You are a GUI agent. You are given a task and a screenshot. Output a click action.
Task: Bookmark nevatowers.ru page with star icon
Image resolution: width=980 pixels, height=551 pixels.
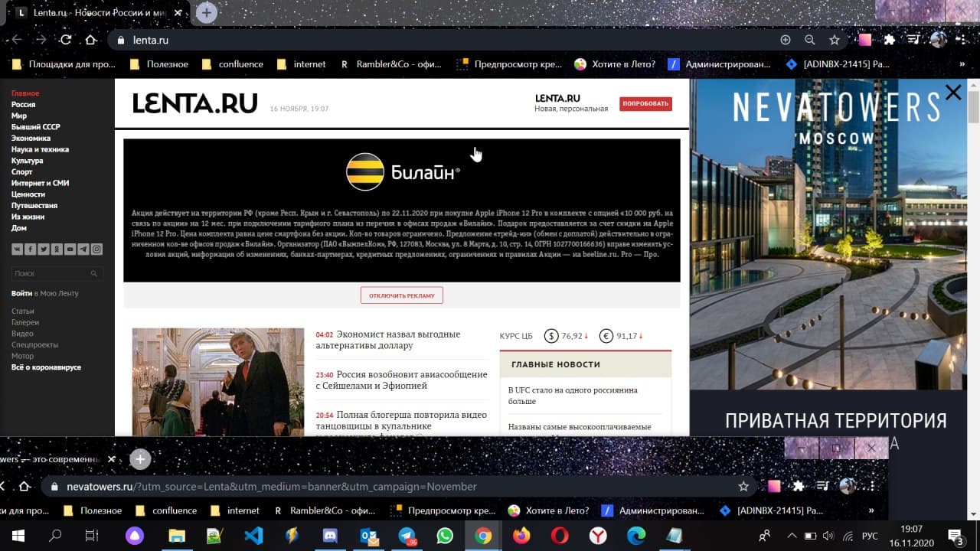tap(743, 487)
